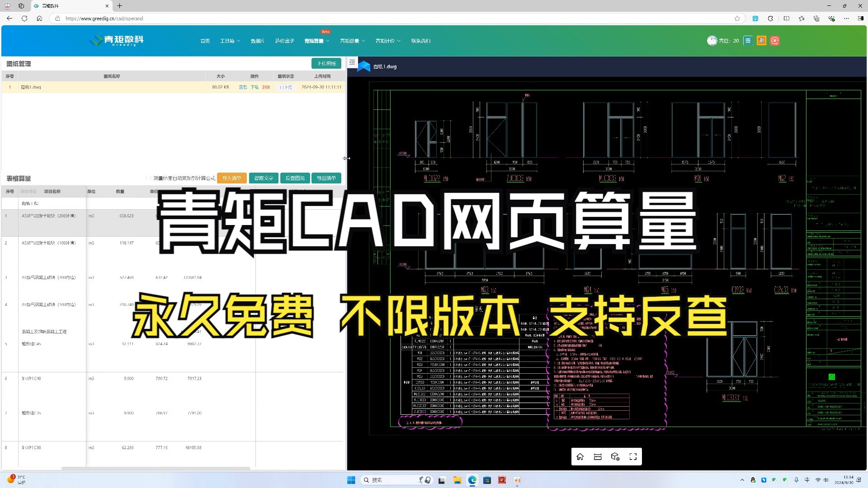
Task: Click the 反查图元 button
Action: (295, 178)
